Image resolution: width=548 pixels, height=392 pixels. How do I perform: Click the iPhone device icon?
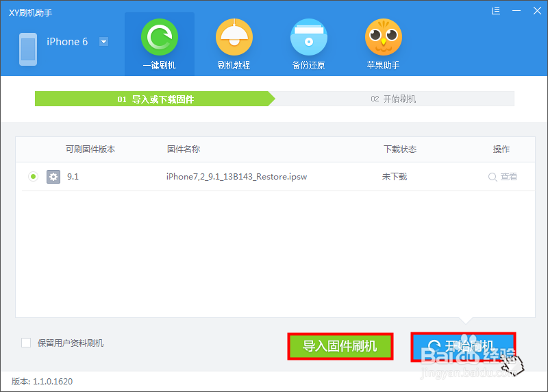click(x=28, y=49)
